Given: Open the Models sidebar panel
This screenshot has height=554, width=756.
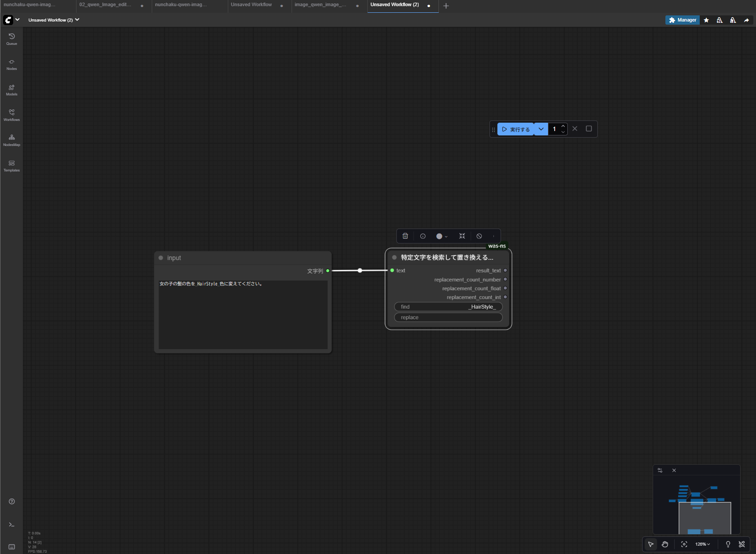Looking at the screenshot, I should pyautogui.click(x=11, y=90).
